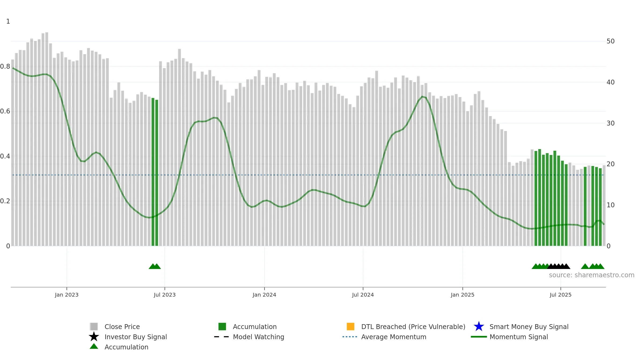
Task: Click the sharemaestro.com source text
Action: pos(592,275)
